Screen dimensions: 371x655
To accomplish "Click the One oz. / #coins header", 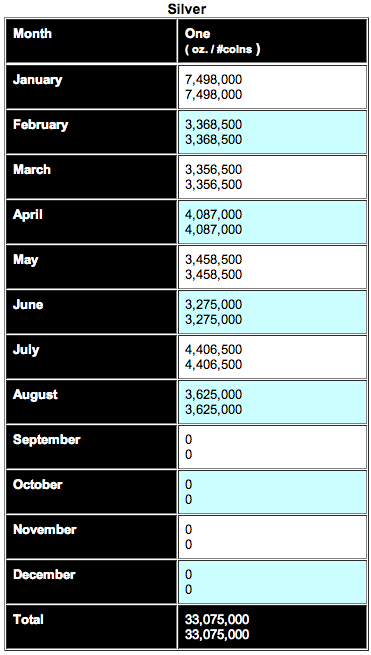I will (272, 41).
